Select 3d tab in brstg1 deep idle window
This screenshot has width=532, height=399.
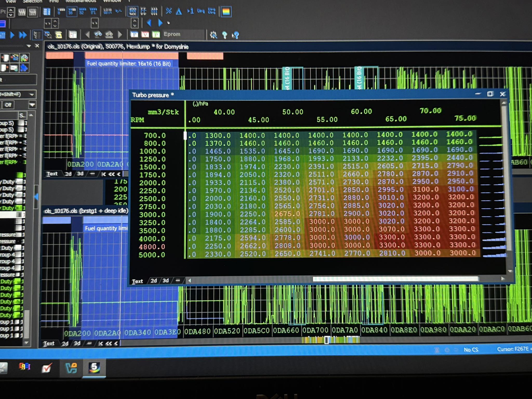click(x=77, y=343)
